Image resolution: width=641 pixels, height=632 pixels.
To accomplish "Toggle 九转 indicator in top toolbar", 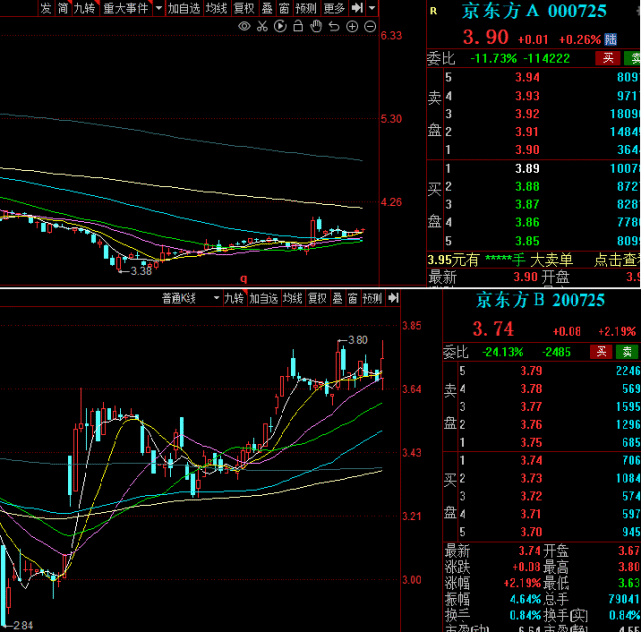I will (x=84, y=8).
